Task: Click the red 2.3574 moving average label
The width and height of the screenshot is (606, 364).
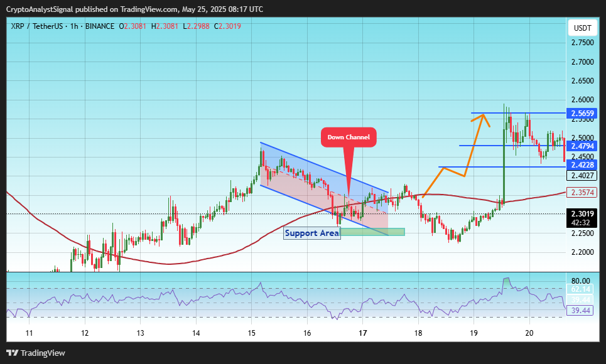Action: click(582, 193)
